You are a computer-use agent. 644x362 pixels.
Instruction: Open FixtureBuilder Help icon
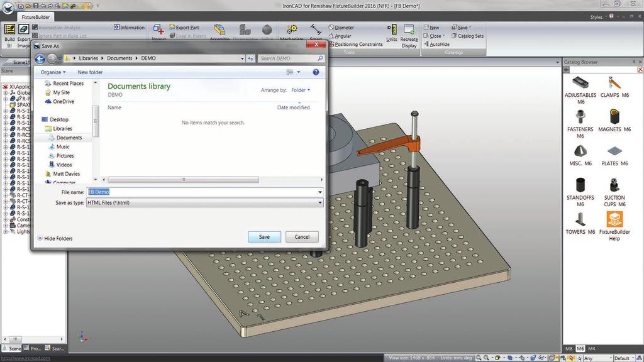[x=614, y=226]
